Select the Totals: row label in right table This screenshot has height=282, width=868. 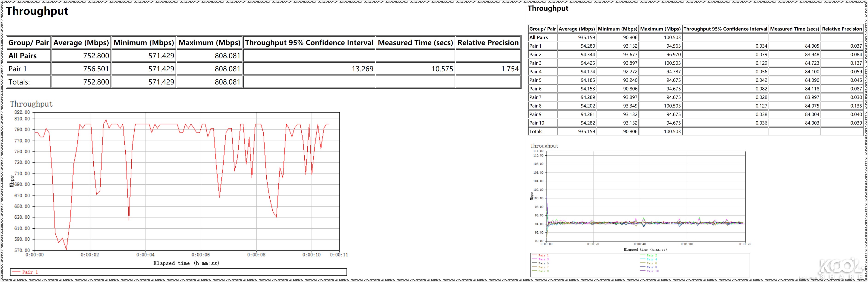tap(536, 131)
